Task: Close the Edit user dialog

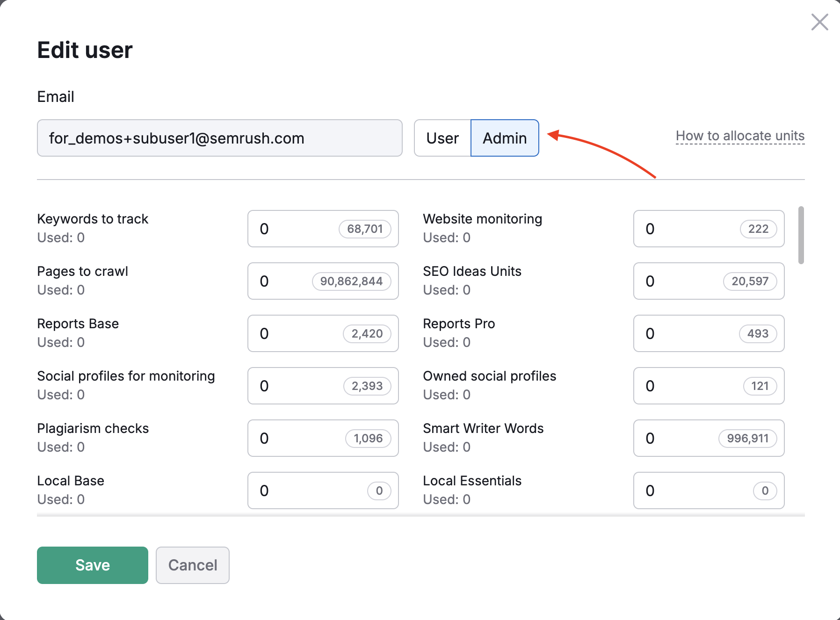Action: (819, 22)
